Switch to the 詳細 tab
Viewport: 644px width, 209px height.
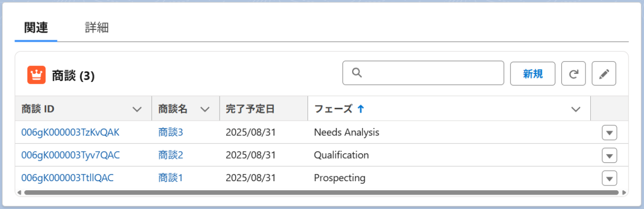tap(97, 28)
